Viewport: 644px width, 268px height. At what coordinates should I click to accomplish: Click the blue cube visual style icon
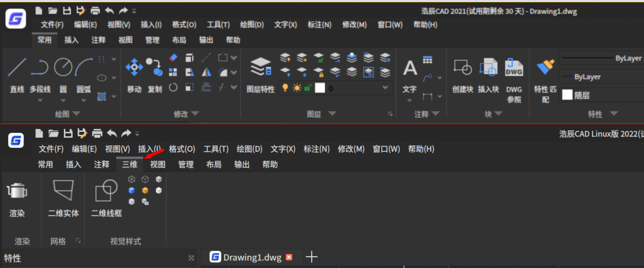pyautogui.click(x=132, y=190)
